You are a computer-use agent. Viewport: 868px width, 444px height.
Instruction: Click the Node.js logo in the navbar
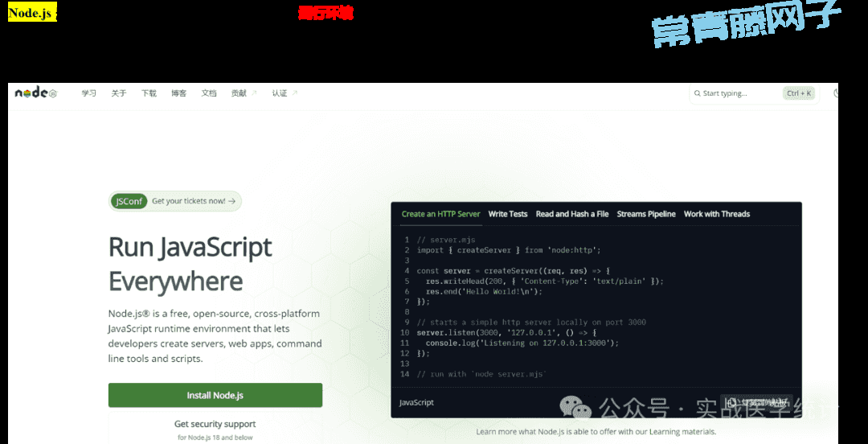coord(36,93)
